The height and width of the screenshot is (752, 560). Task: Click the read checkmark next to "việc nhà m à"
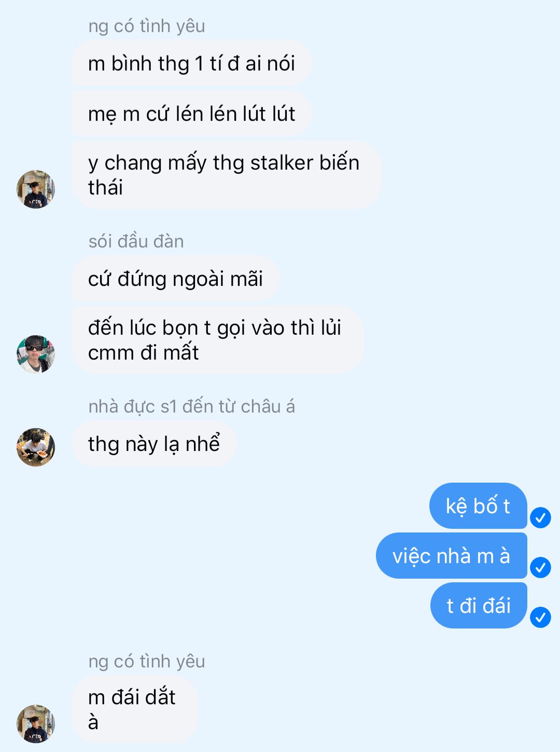coord(540,567)
